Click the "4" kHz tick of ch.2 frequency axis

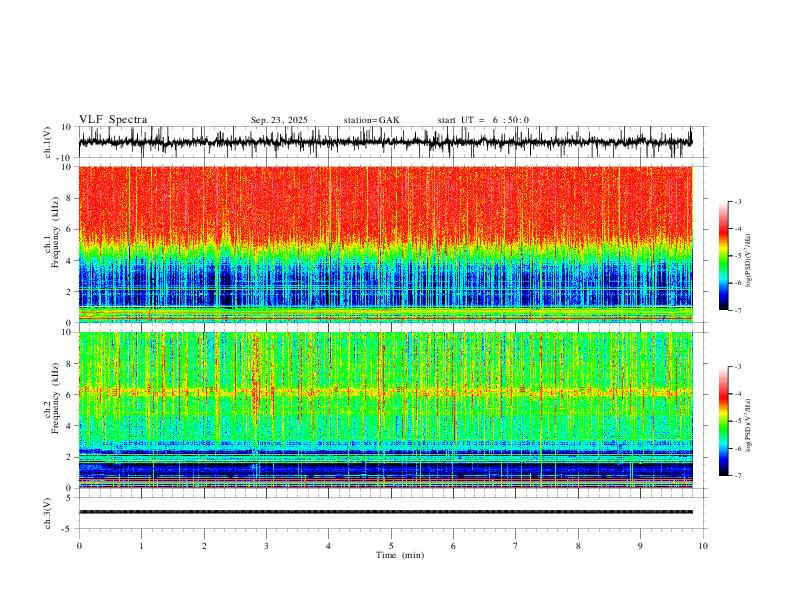[70, 426]
